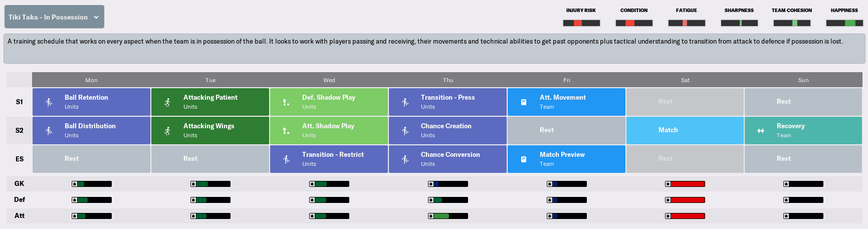868x229 pixels.
Task: Click the Happiness indicator bar
Action: pos(844,23)
